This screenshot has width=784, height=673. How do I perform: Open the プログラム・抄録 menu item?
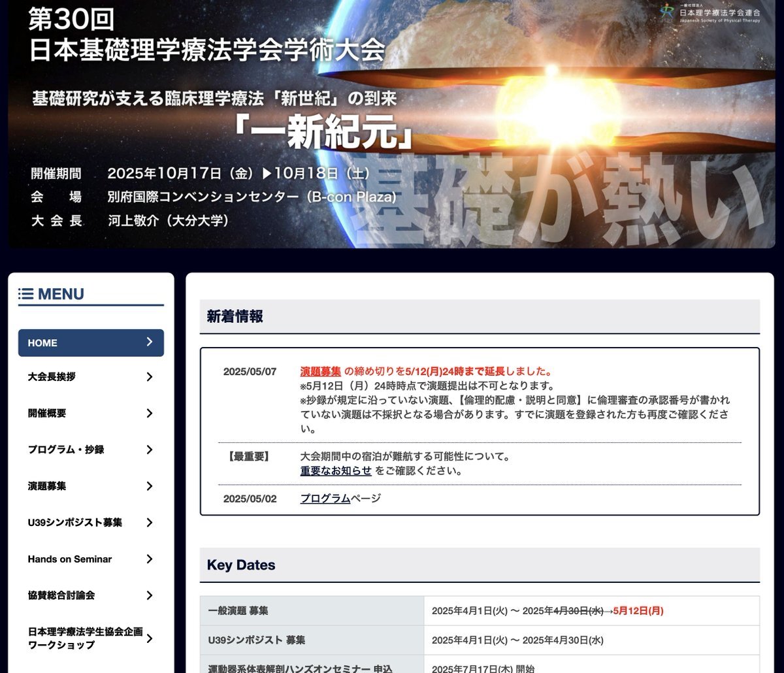point(91,450)
